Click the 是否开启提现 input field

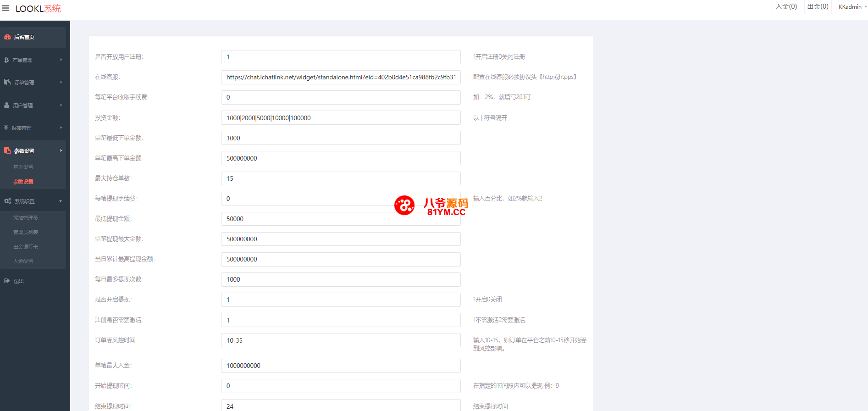pos(341,300)
